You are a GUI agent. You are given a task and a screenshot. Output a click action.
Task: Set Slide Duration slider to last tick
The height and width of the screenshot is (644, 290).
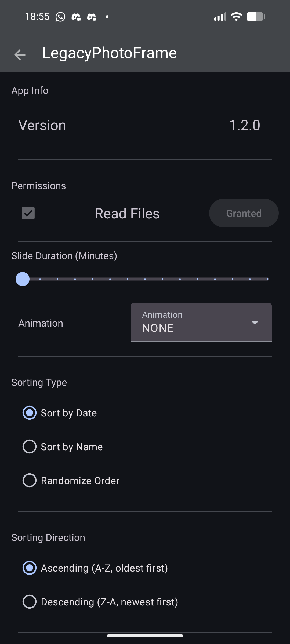(267, 279)
